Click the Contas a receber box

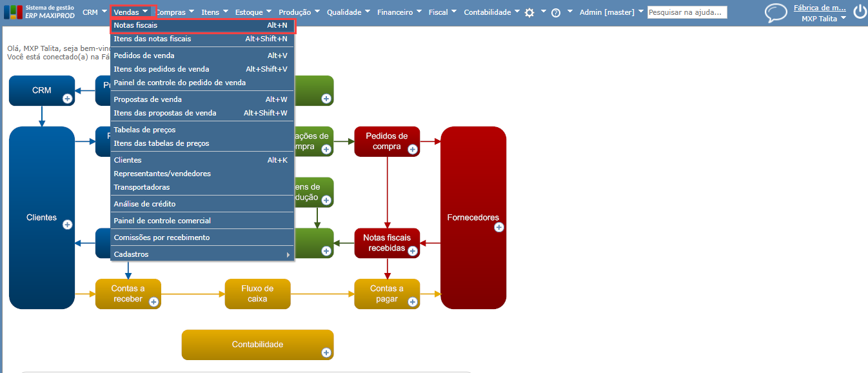pyautogui.click(x=128, y=294)
